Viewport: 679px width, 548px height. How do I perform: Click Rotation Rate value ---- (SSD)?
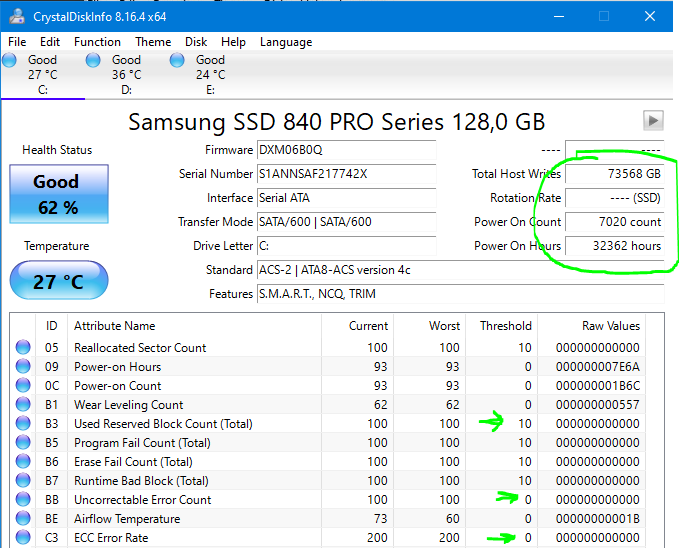pyautogui.click(x=614, y=198)
